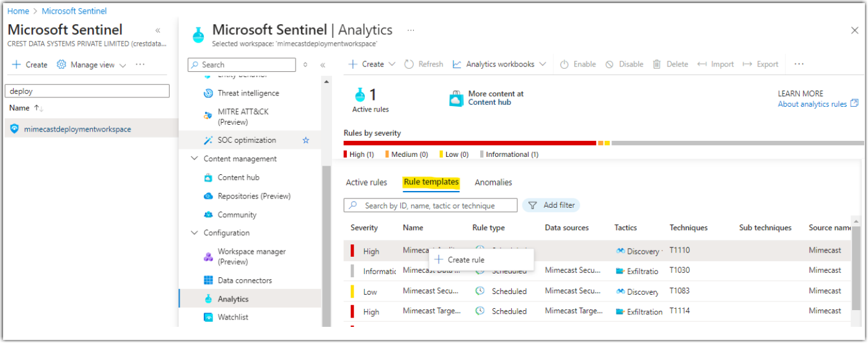Click Export in the toolbar
The image size is (868, 343).
pyautogui.click(x=760, y=64)
